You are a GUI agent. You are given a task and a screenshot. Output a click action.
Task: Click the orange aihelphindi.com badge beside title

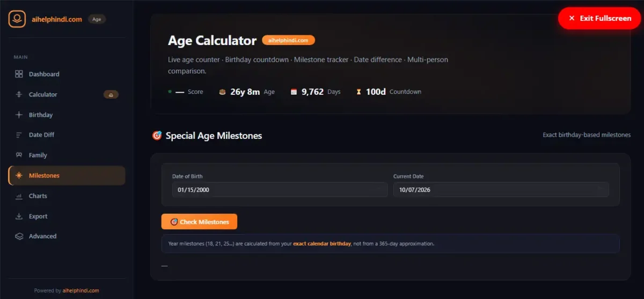(288, 40)
